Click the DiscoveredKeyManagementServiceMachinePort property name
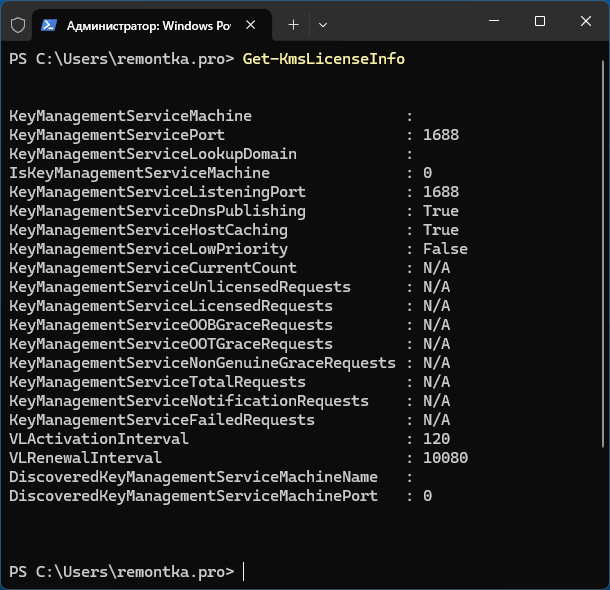 click(x=193, y=496)
